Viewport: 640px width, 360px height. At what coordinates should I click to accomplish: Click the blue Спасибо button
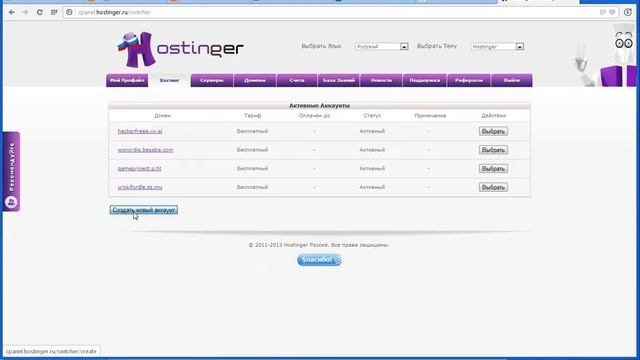tap(319, 260)
